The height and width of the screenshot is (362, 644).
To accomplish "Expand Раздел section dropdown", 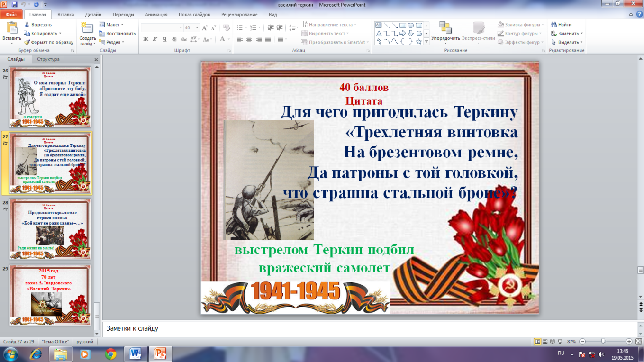I will [x=123, y=42].
